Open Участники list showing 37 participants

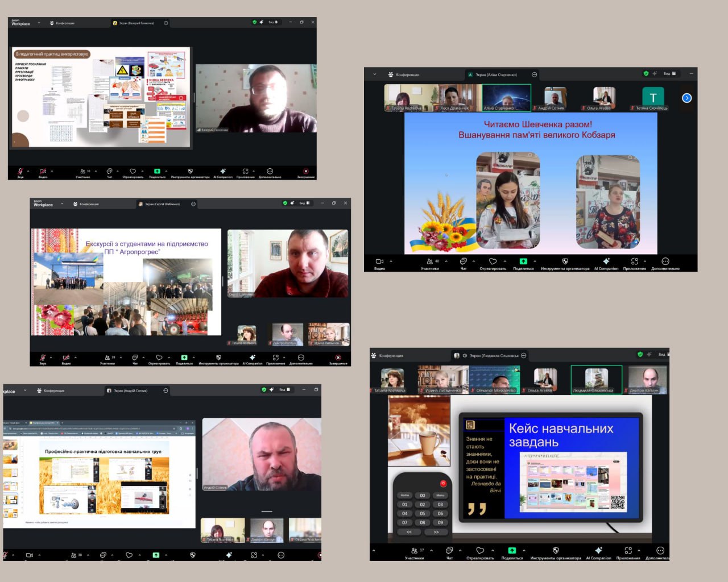click(x=414, y=551)
